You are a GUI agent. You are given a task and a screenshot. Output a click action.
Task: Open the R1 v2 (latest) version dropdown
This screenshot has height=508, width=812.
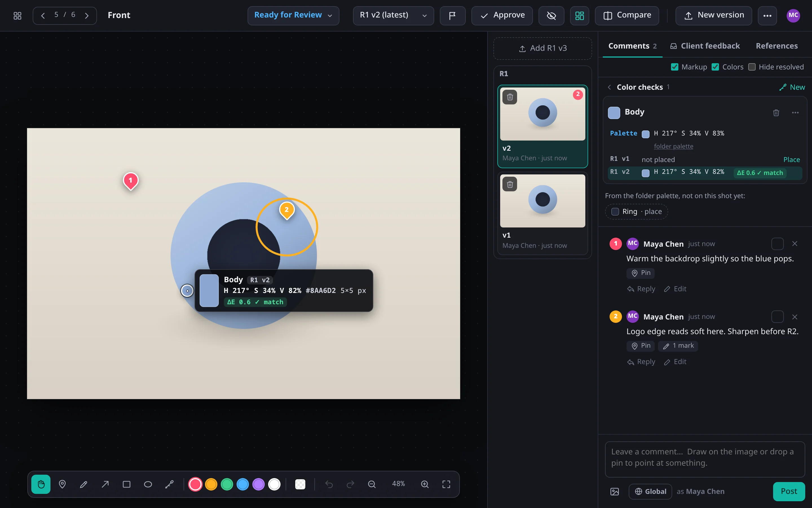[x=393, y=16]
